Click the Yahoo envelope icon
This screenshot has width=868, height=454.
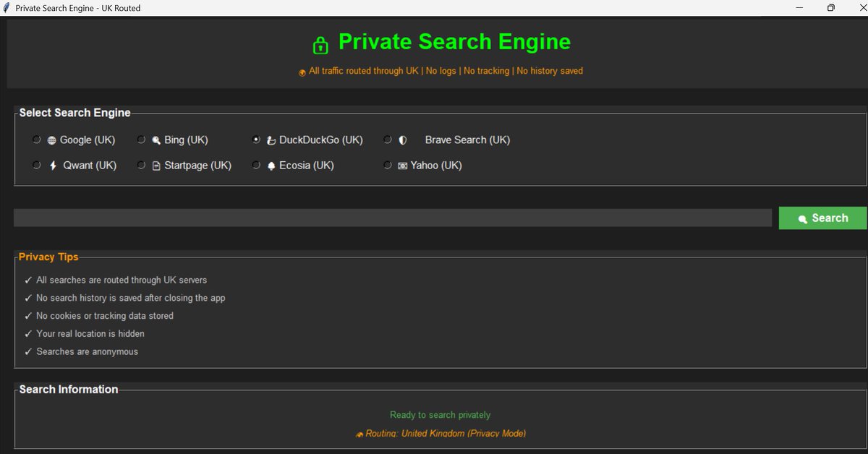pos(403,166)
